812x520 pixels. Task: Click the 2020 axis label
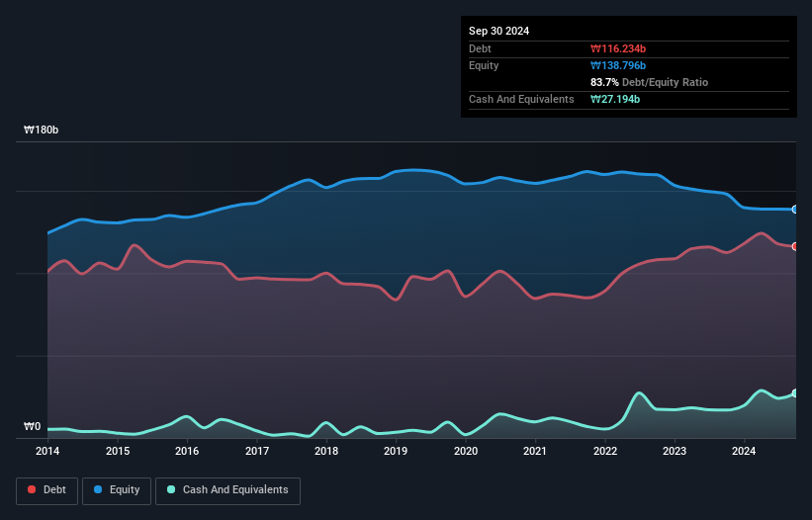point(466,451)
